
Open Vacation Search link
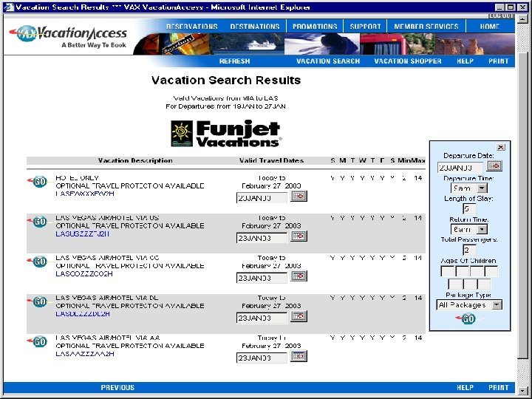(328, 61)
